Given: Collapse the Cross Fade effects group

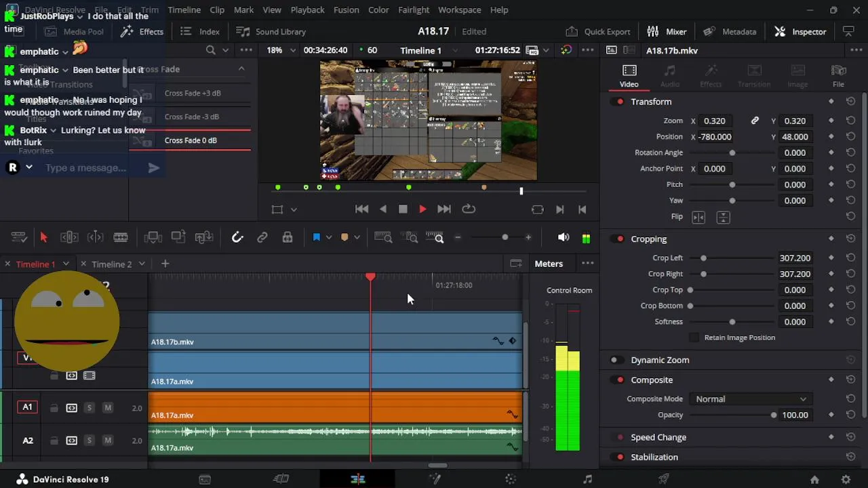Looking at the screenshot, I should tap(241, 69).
